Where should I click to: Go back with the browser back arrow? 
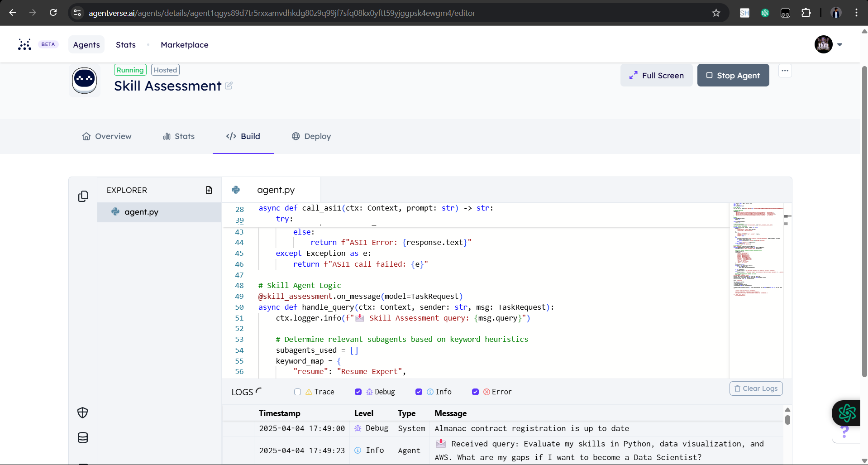pos(13,13)
